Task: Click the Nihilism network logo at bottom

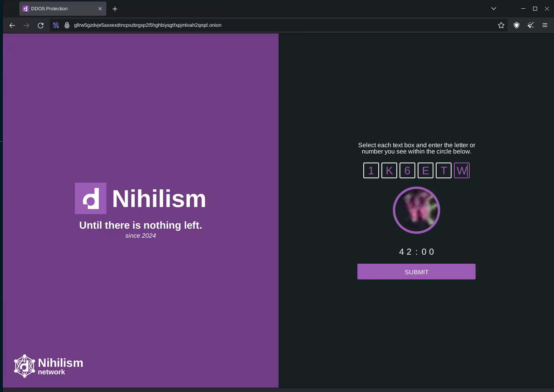Action: click(48, 366)
